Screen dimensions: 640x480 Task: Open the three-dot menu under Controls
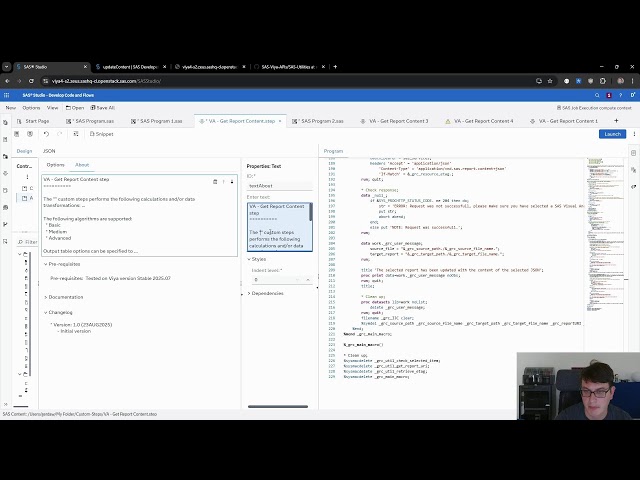coord(27,177)
